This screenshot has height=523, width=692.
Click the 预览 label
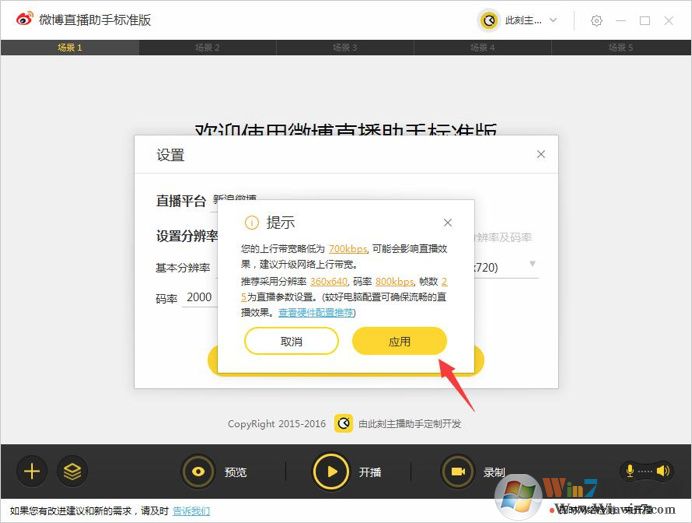236,472
